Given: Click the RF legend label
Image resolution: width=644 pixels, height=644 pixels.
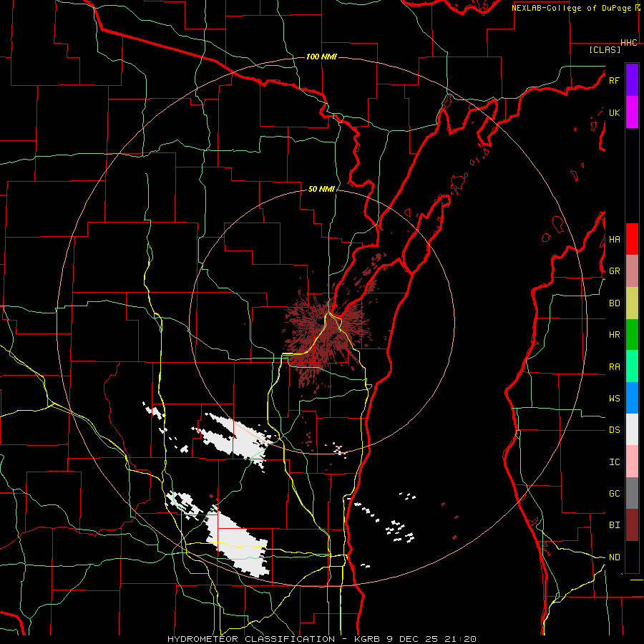Looking at the screenshot, I should (x=614, y=80).
